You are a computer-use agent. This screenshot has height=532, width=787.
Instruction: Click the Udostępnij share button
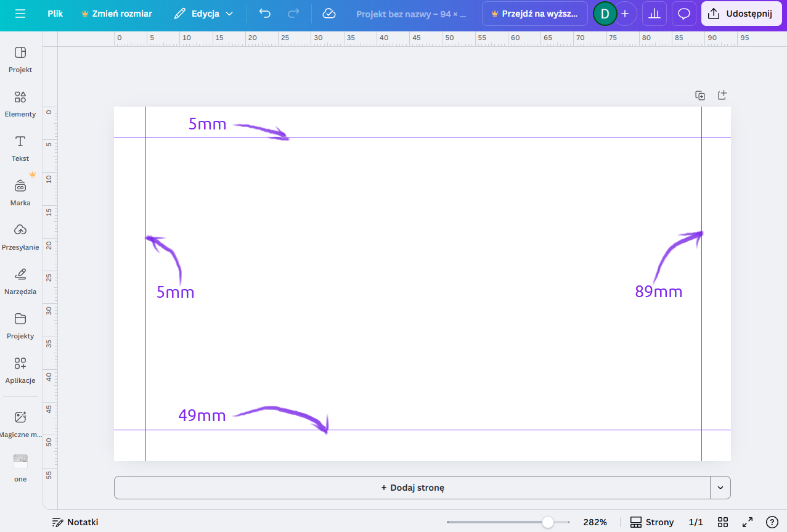pyautogui.click(x=741, y=14)
